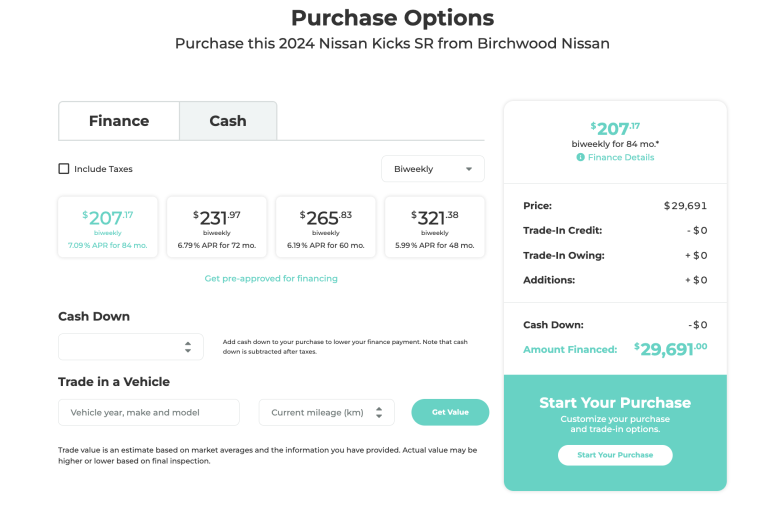Click the Get Value button
The height and width of the screenshot is (512, 768).
[x=450, y=412]
